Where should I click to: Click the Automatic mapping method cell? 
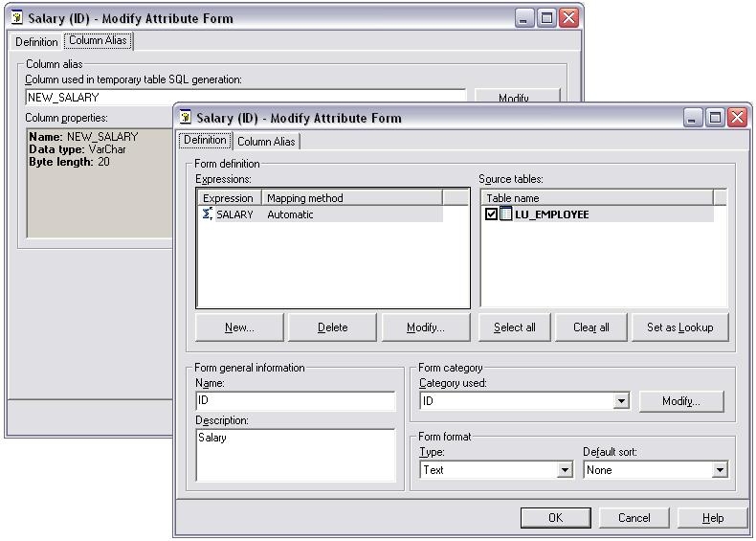click(290, 214)
